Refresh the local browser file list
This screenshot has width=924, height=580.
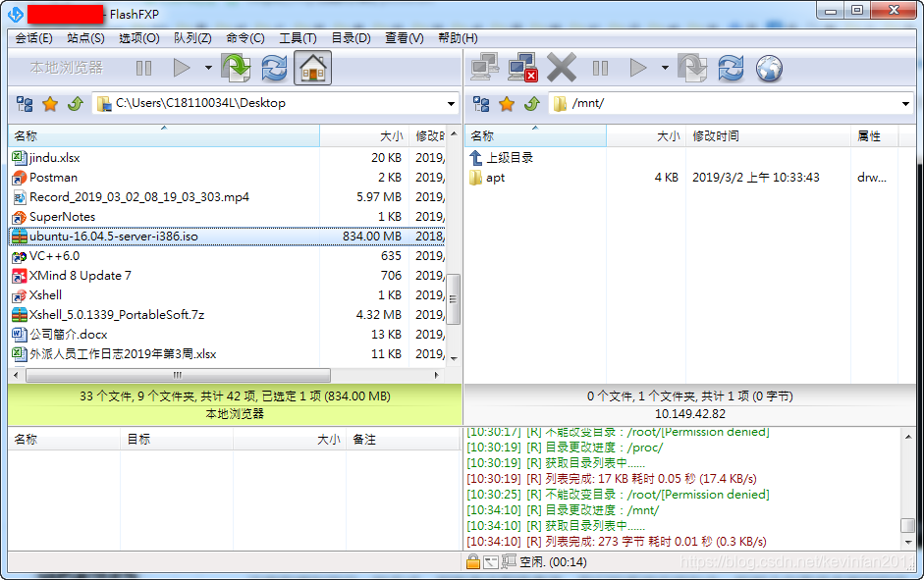274,68
